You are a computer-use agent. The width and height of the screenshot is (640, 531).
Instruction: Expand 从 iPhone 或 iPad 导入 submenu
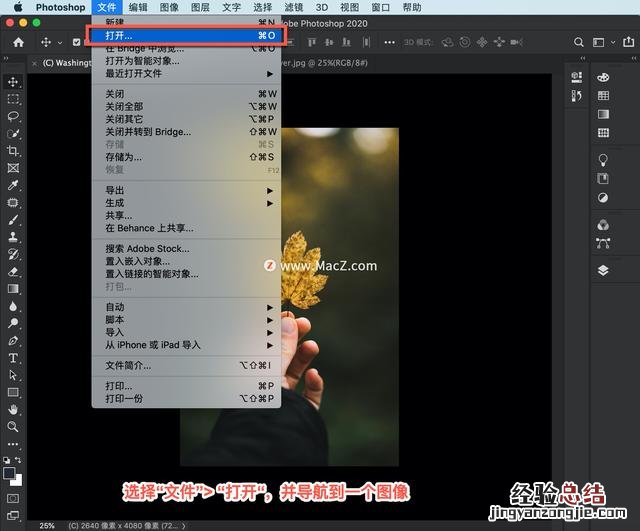point(187,345)
